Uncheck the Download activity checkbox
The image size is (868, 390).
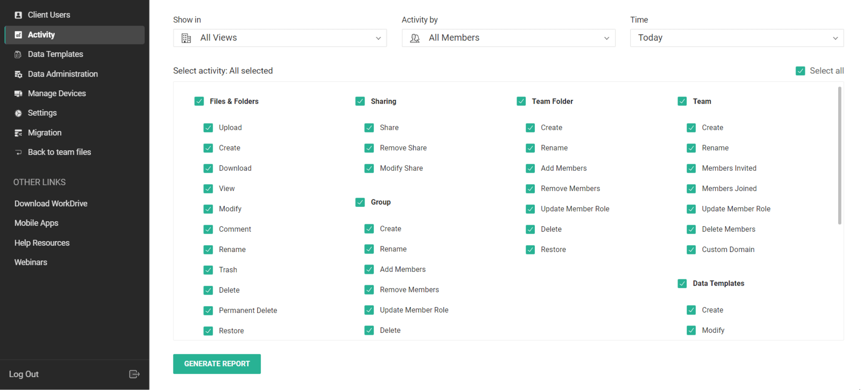[x=208, y=168]
